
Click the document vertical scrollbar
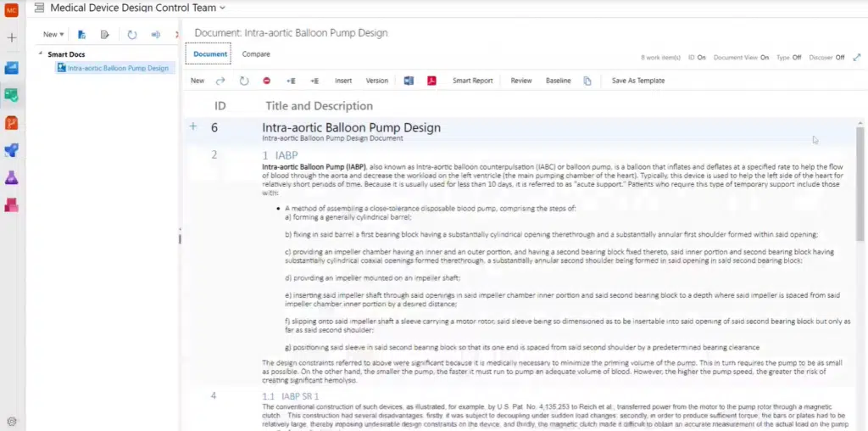860,255
